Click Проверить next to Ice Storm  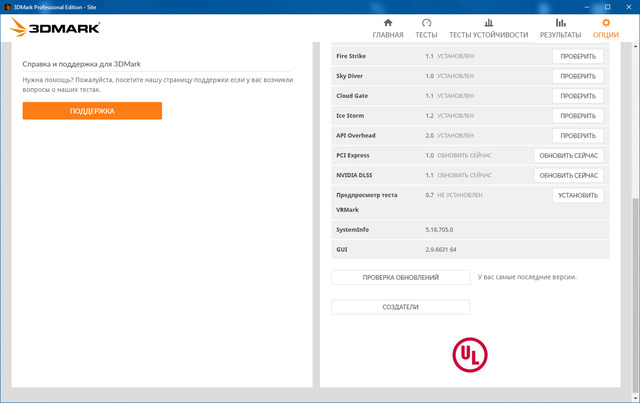(x=578, y=116)
